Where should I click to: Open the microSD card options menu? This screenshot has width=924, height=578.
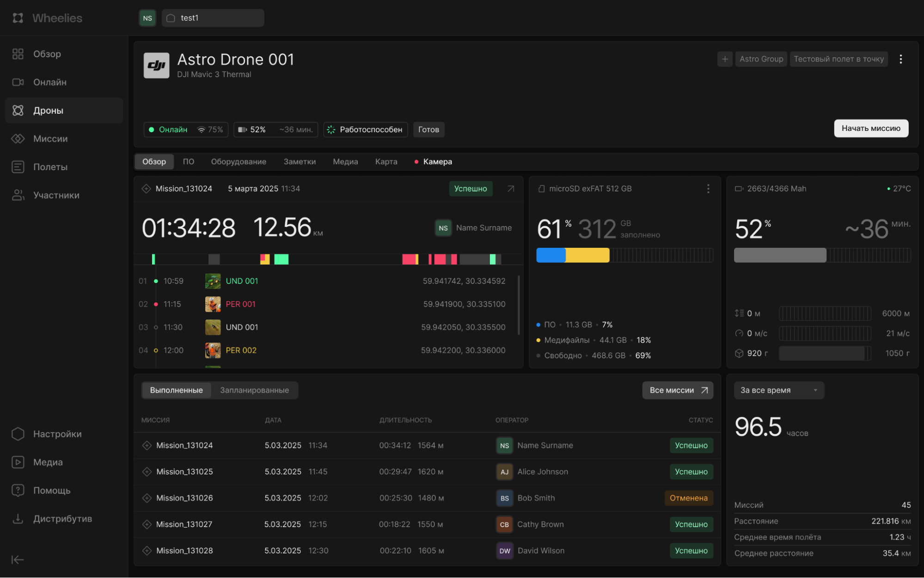(x=708, y=189)
